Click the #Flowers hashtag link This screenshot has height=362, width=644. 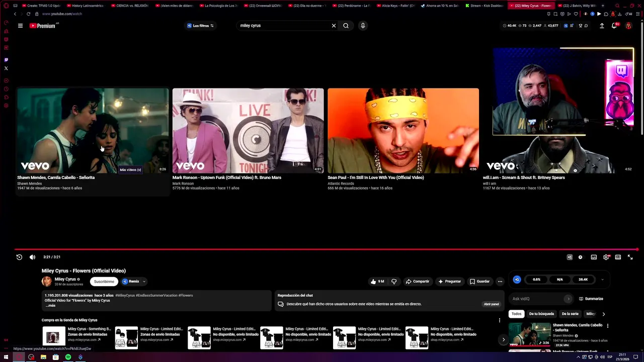point(186,296)
